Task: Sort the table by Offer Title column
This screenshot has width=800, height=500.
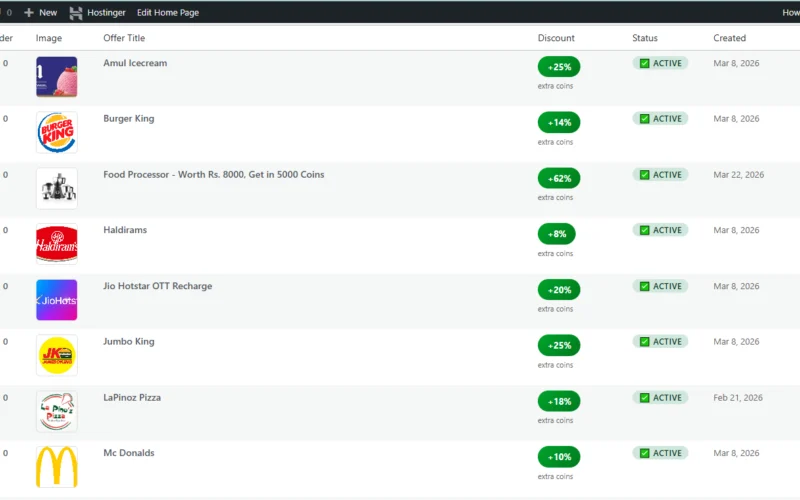Action: [x=138, y=38]
